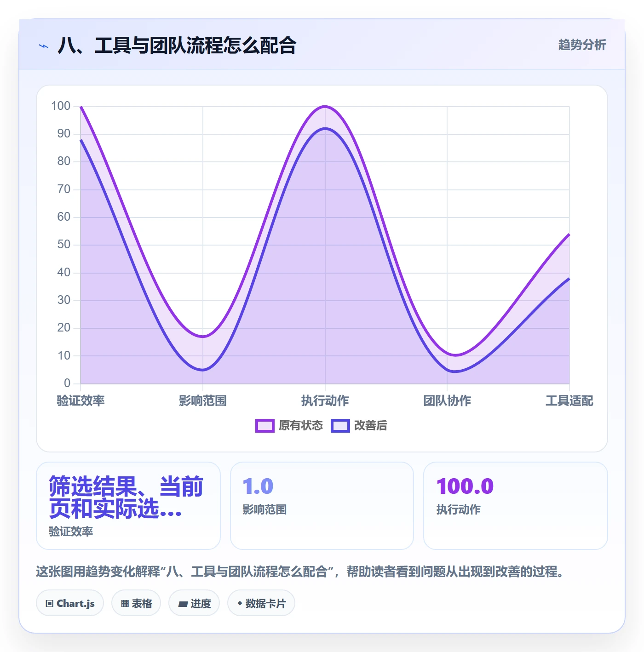Screen dimensions: 644x652
Task: Click the grid icon on the 表格 tag
Action: point(125,604)
